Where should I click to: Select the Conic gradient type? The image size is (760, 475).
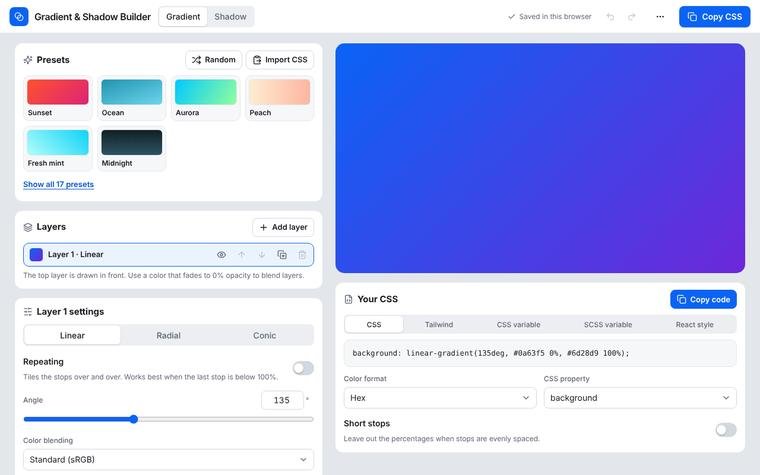click(x=264, y=335)
